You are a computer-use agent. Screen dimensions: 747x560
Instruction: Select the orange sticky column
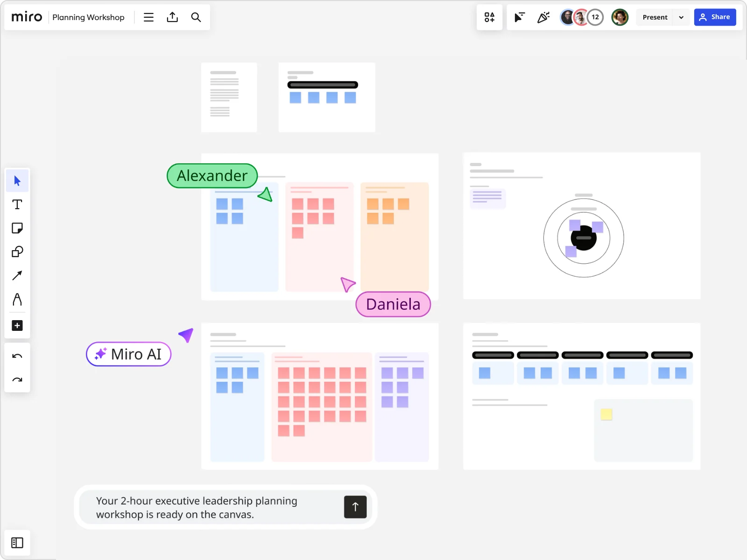(395, 237)
